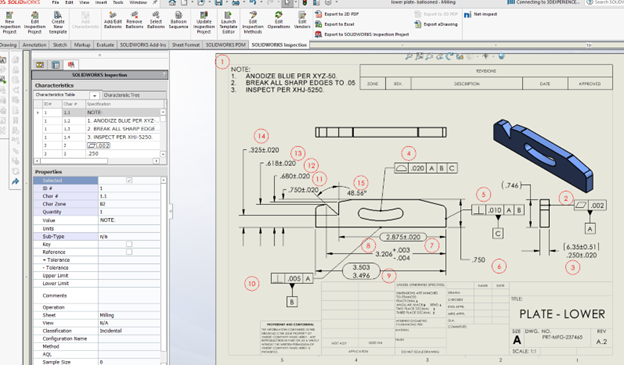
Task: Select row '2. BREAK ALL SHARP EDGE'
Action: pos(124,129)
